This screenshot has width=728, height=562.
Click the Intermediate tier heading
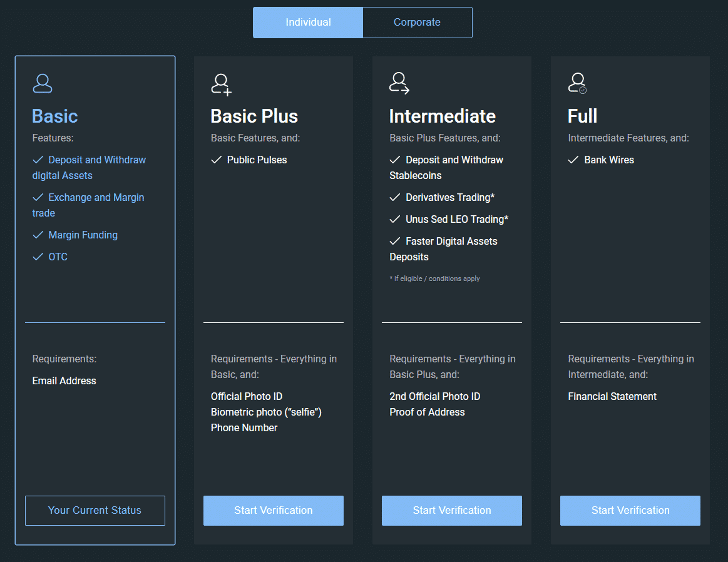click(443, 116)
